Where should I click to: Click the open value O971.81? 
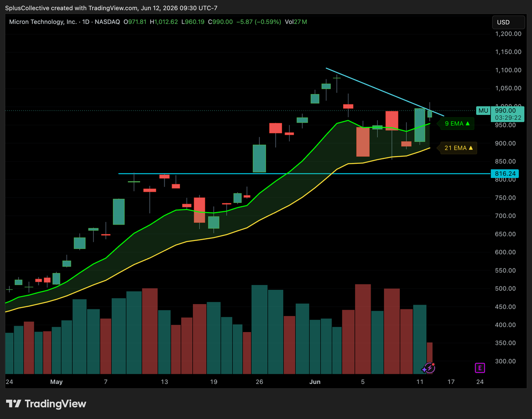click(x=136, y=22)
